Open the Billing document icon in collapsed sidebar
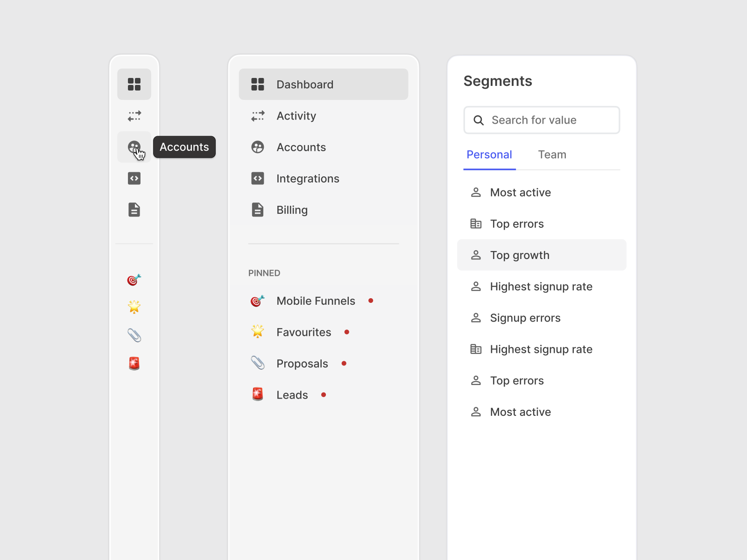 [x=134, y=210]
